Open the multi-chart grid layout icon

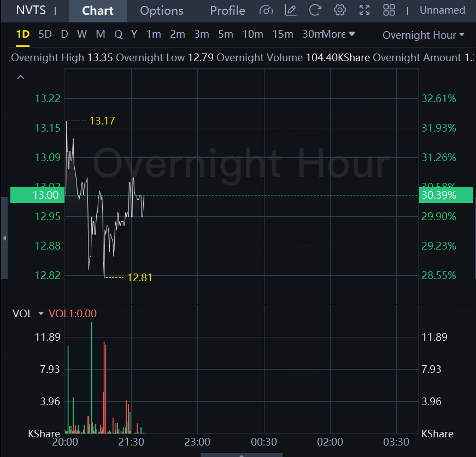(389, 10)
